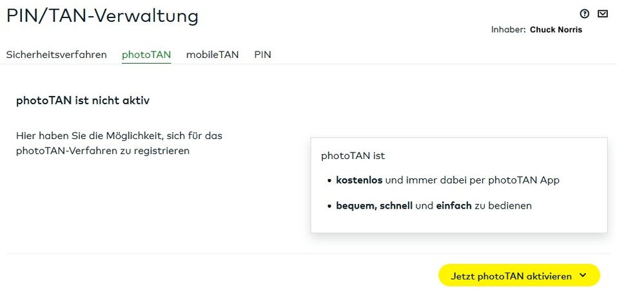Click the bold 'bequem, schnell' text
The height and width of the screenshot is (300, 644).
[x=374, y=206]
